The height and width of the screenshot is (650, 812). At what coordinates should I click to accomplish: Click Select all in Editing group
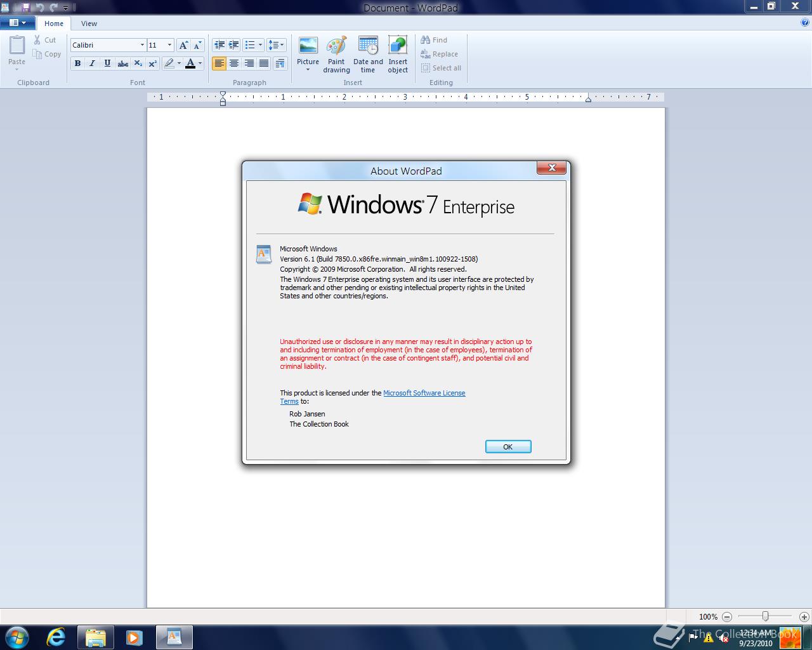(441, 68)
